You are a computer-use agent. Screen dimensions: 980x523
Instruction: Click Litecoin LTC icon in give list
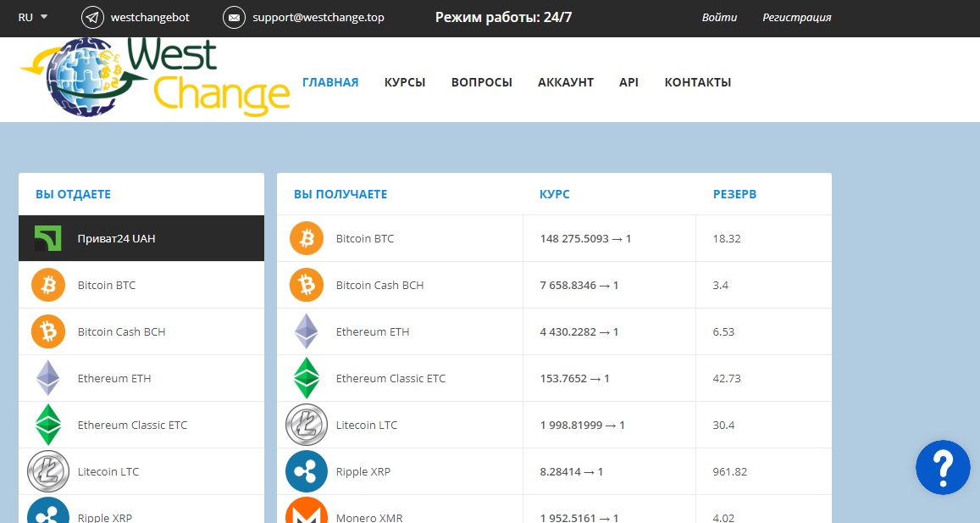48,471
